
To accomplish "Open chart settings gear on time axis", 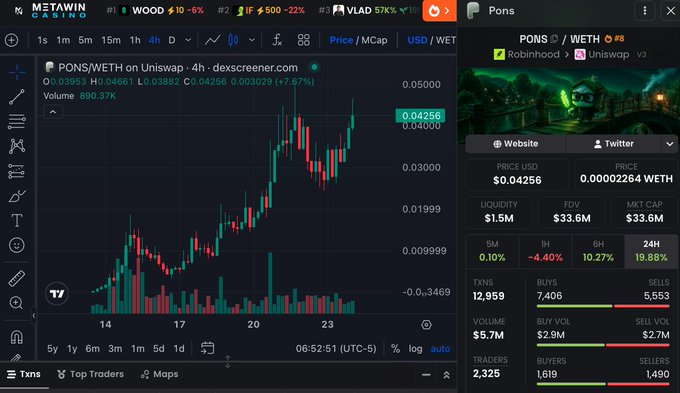I will tap(426, 325).
